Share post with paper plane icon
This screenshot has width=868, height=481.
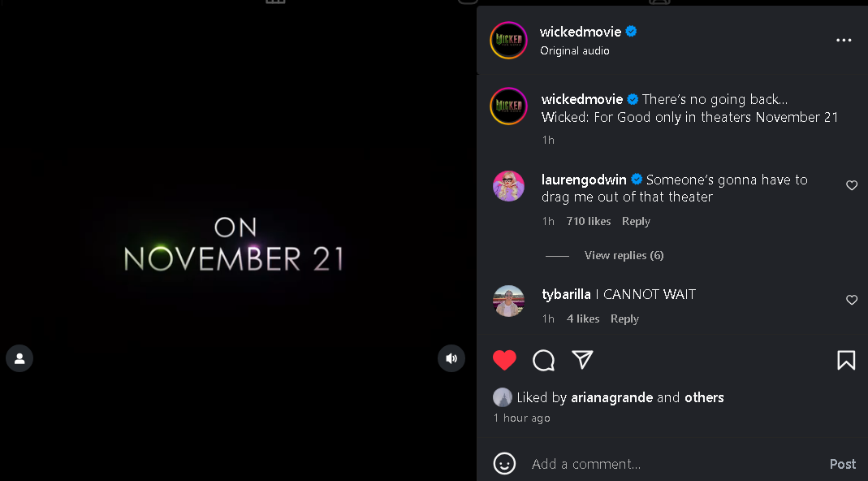pos(582,360)
